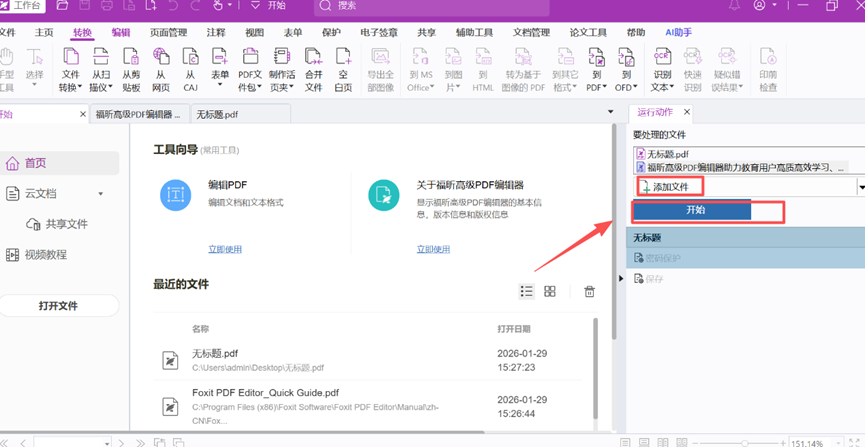Select the 合并文件 merge files tool
This screenshot has width=865, height=447.
(313, 68)
